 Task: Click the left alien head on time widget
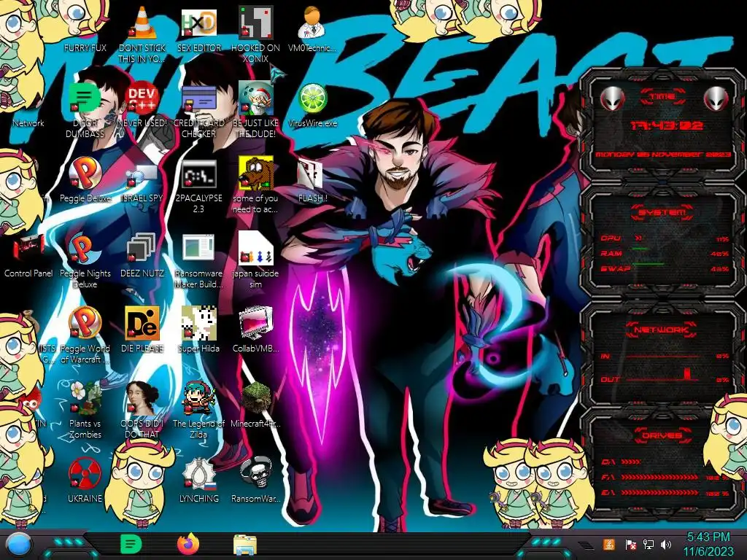[x=612, y=99]
